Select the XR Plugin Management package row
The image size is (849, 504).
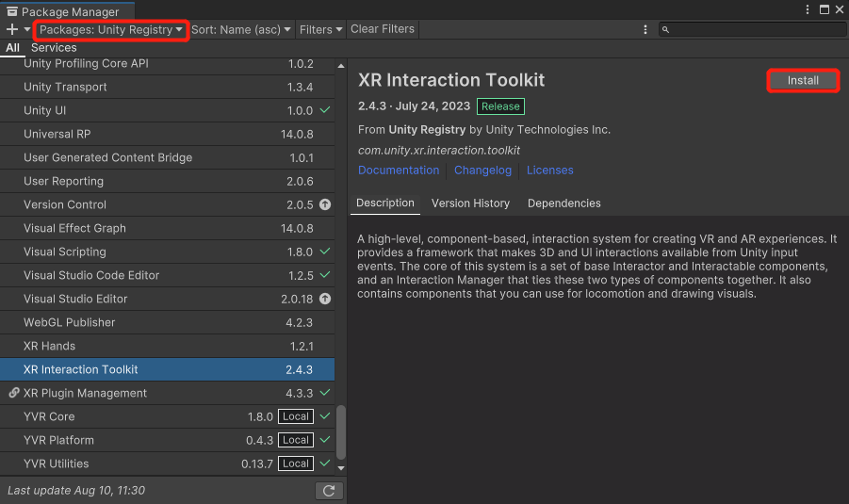[168, 393]
